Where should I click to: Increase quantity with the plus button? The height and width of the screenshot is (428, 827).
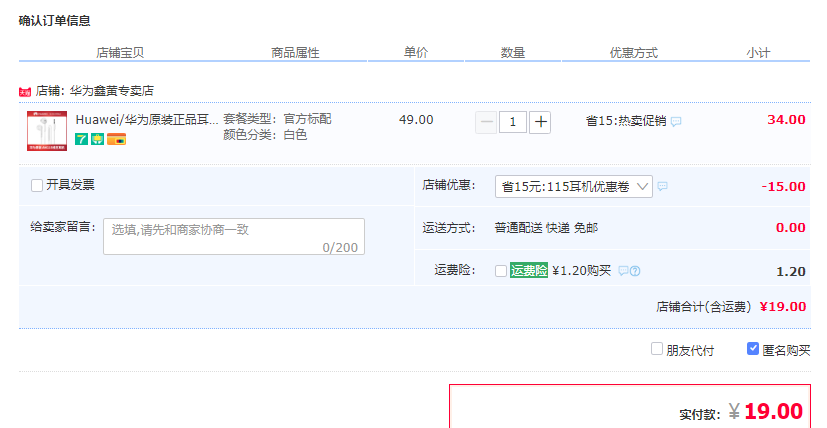(x=540, y=122)
